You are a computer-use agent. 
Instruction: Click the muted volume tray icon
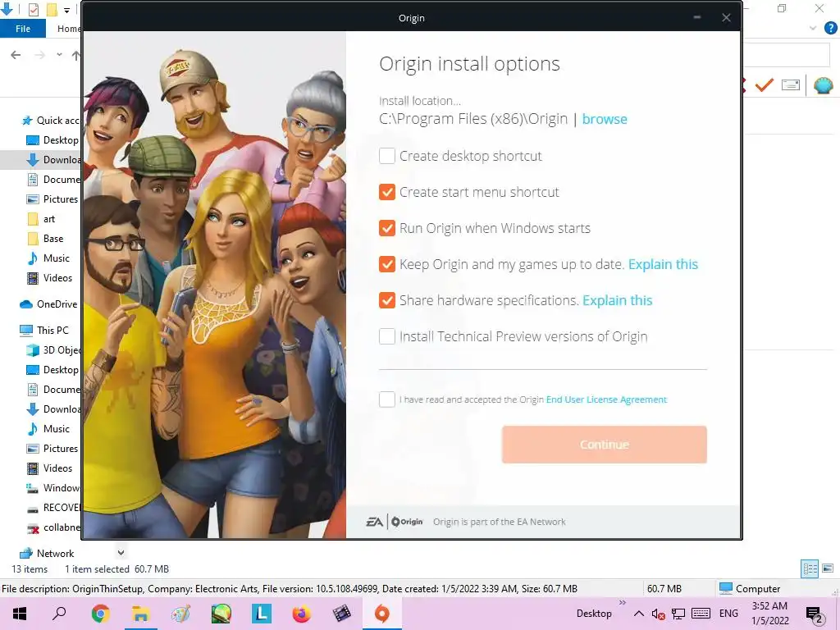pos(659,614)
